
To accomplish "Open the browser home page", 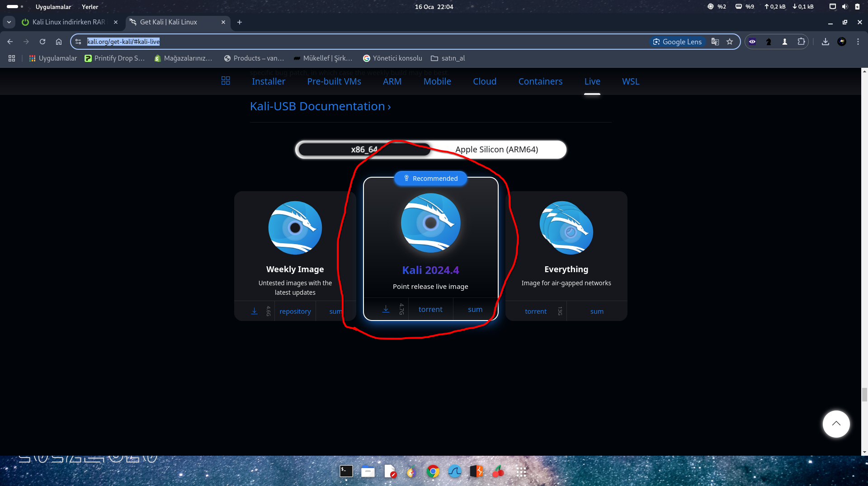I will 59,42.
